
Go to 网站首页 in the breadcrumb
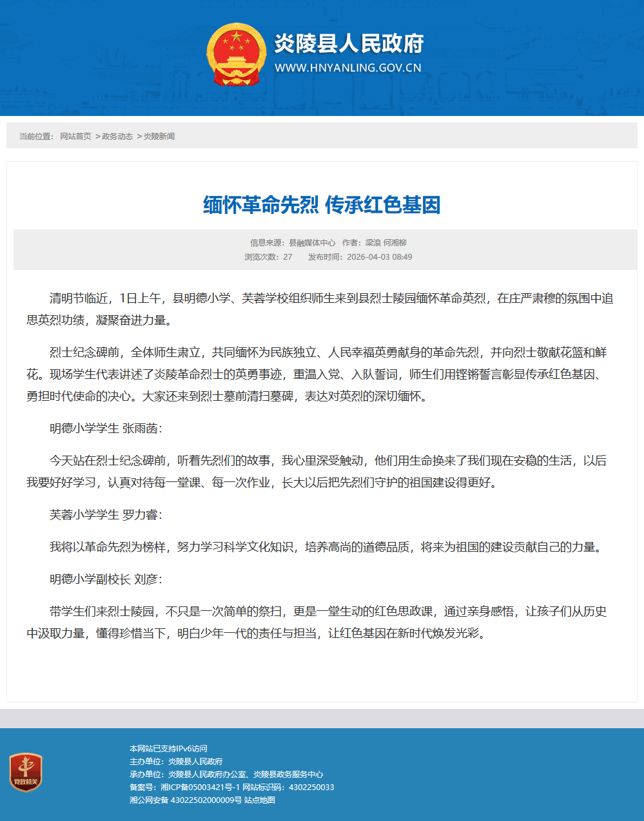click(75, 137)
